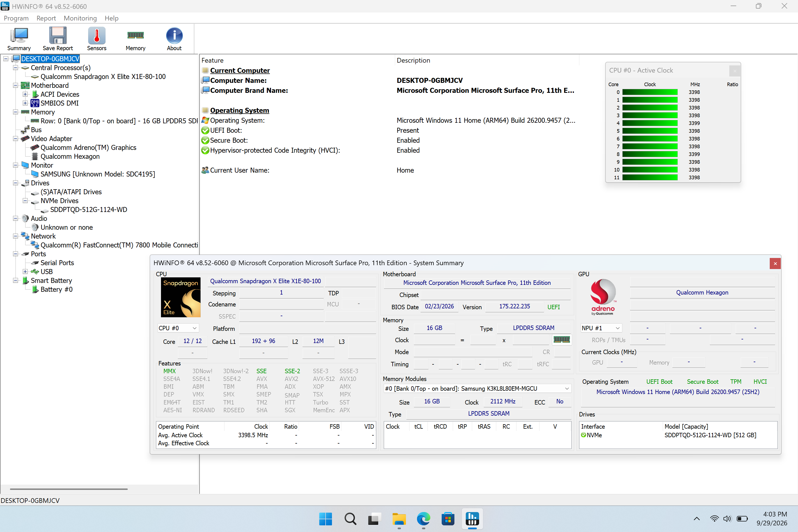This screenshot has height=532, width=798.
Task: Select SAMSUNG monitor tree item
Action: [98, 174]
